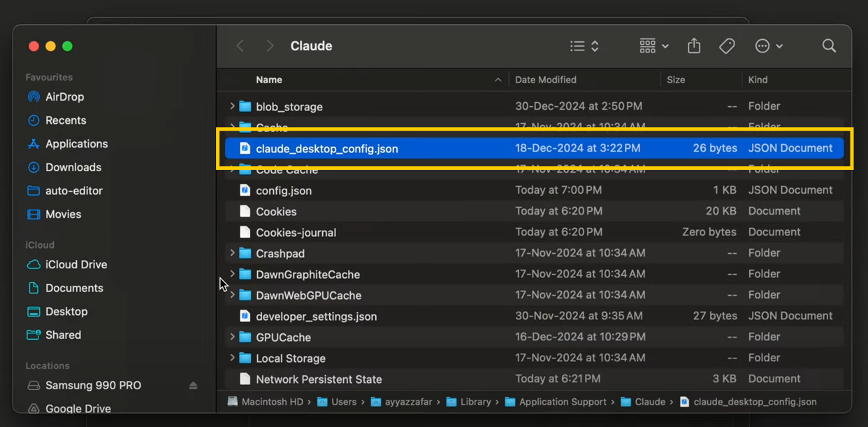Open Recents in the sidebar
Image resolution: width=868 pixels, height=427 pixels.
pos(66,120)
